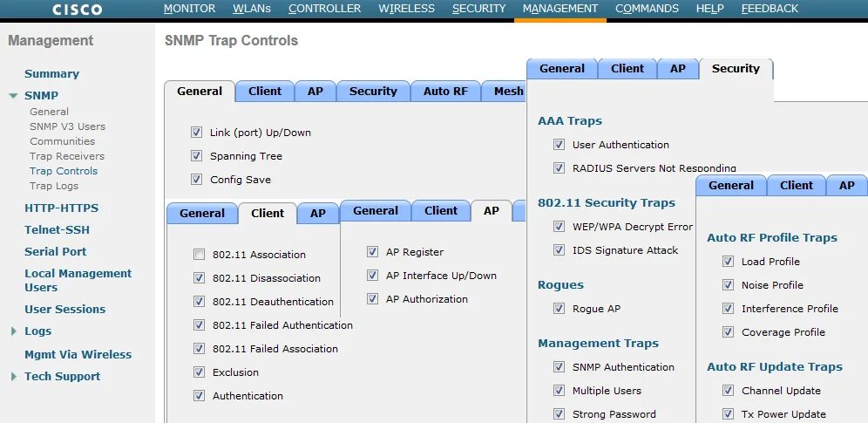This screenshot has width=868, height=423.
Task: Collapse the SNMP section triangle in sidebar
Action: (x=13, y=96)
